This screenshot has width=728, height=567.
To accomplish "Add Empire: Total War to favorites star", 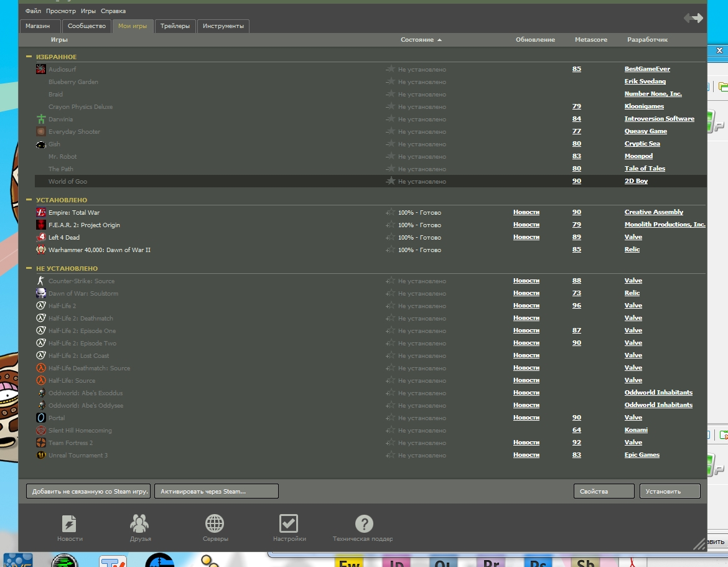I will point(391,212).
